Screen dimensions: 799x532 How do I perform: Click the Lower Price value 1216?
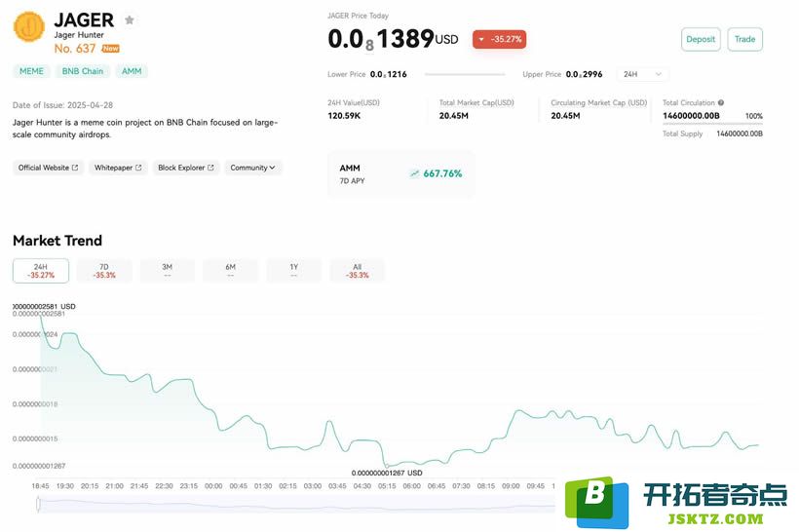click(388, 74)
